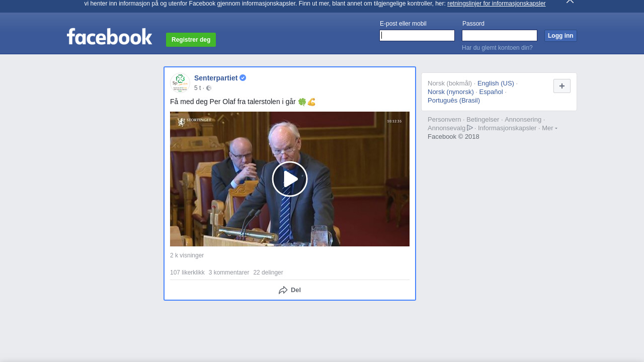Click the 2 k visninger text
Screen dimensions: 644x362
coord(187,255)
